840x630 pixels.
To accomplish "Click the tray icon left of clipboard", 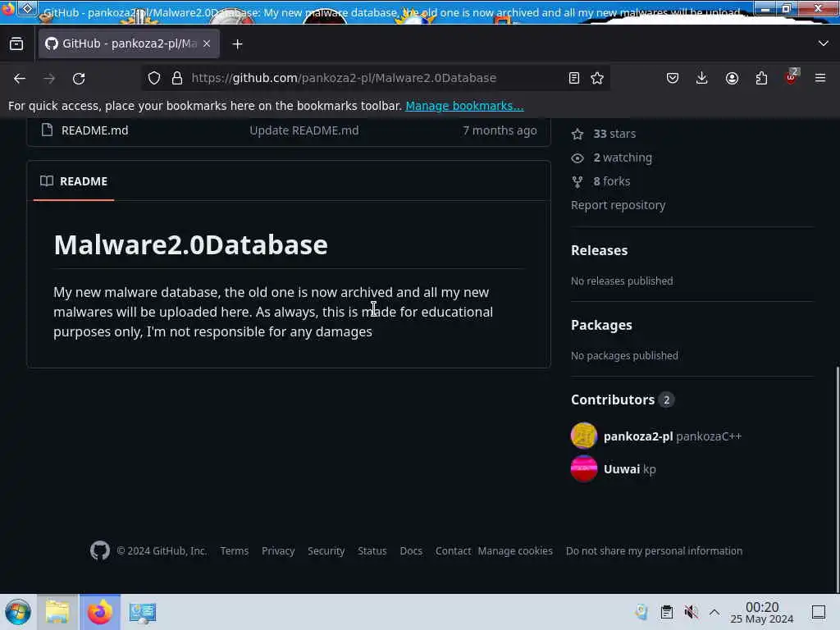I will point(641,612).
